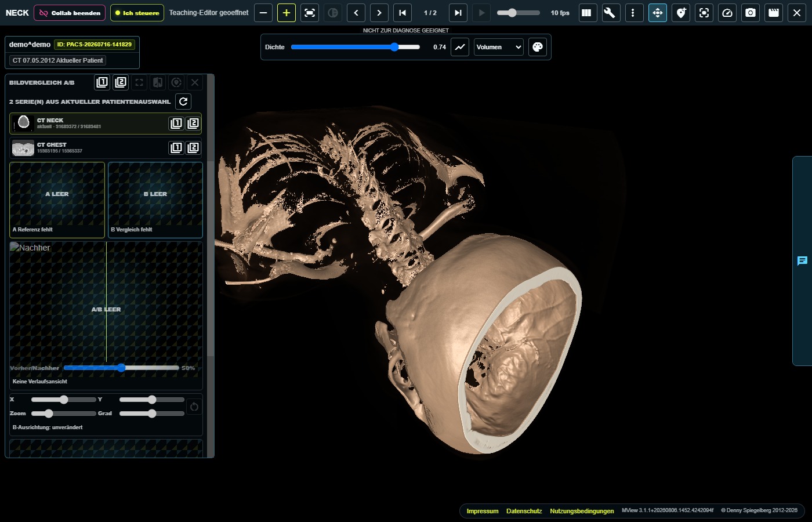Click the CT CHEST thumbnail image

click(23, 148)
